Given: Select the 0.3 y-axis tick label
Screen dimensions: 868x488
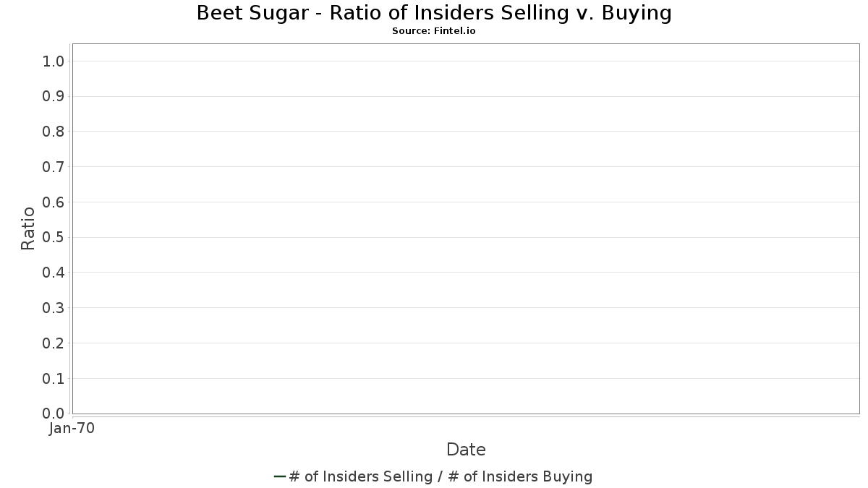Looking at the screenshot, I should click(x=54, y=308).
